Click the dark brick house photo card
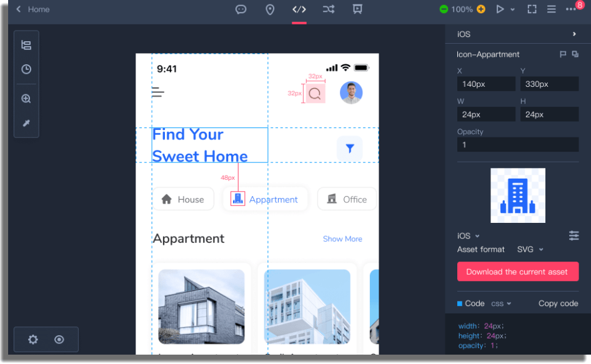 (201, 307)
